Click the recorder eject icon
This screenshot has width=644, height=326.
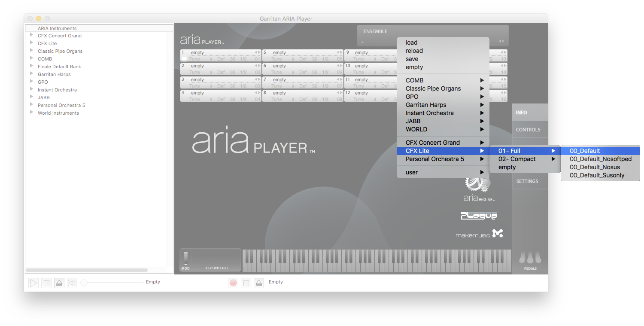pos(258,283)
